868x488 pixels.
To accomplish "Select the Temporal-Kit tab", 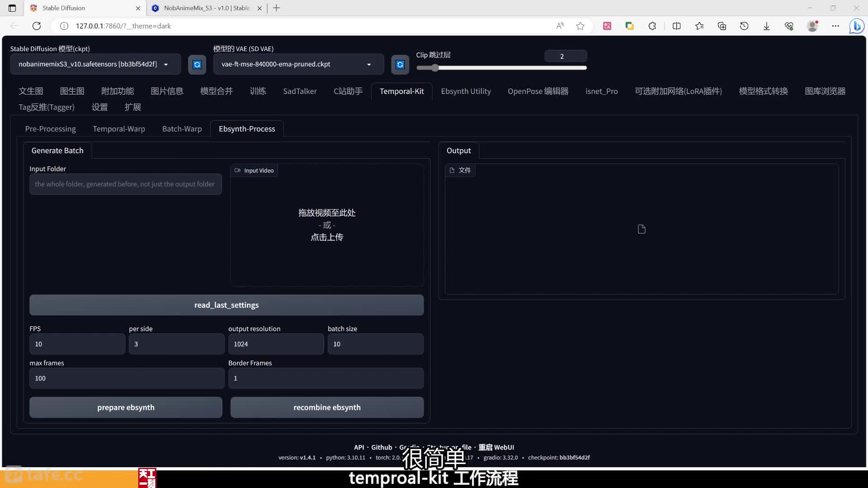I will [x=401, y=91].
